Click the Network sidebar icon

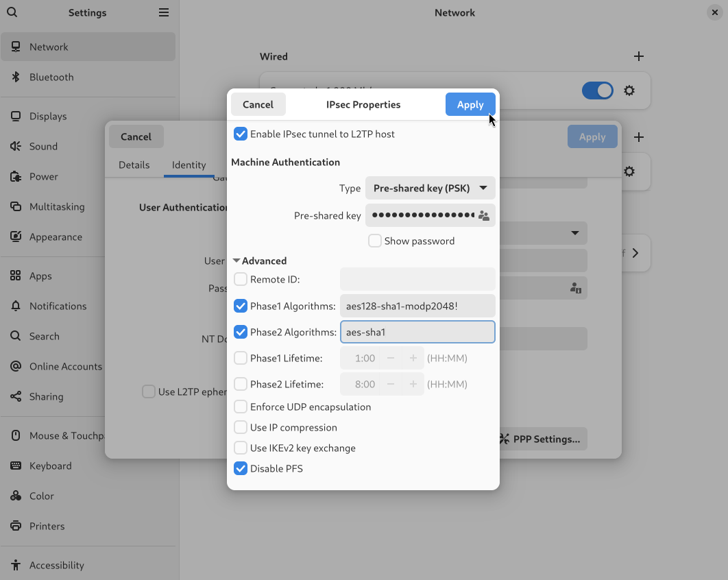(x=16, y=47)
